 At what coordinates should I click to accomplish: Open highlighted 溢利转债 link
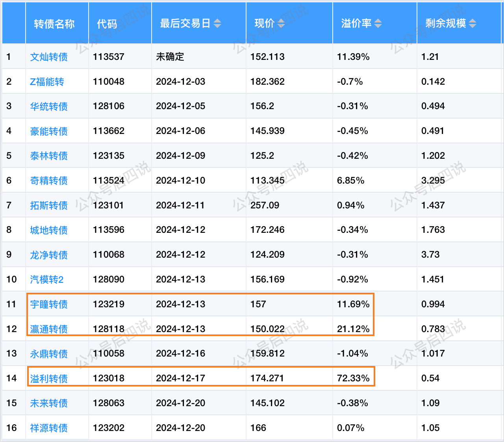[49, 379]
